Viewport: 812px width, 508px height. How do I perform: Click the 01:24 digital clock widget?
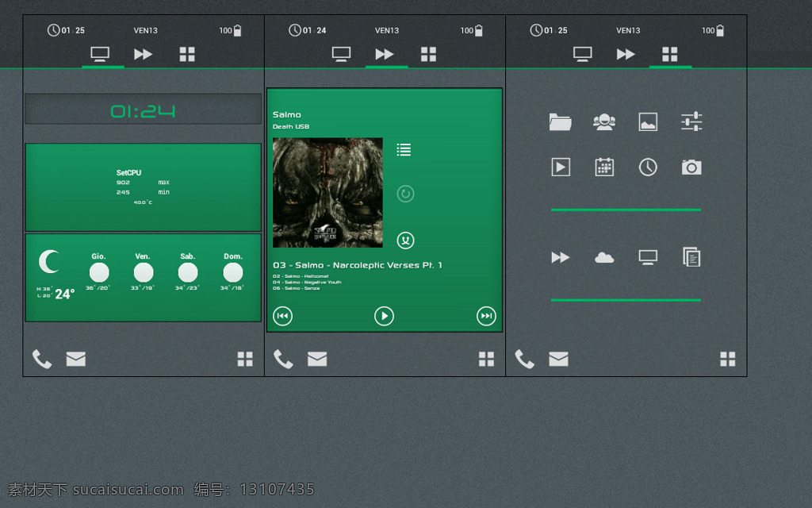pos(143,109)
